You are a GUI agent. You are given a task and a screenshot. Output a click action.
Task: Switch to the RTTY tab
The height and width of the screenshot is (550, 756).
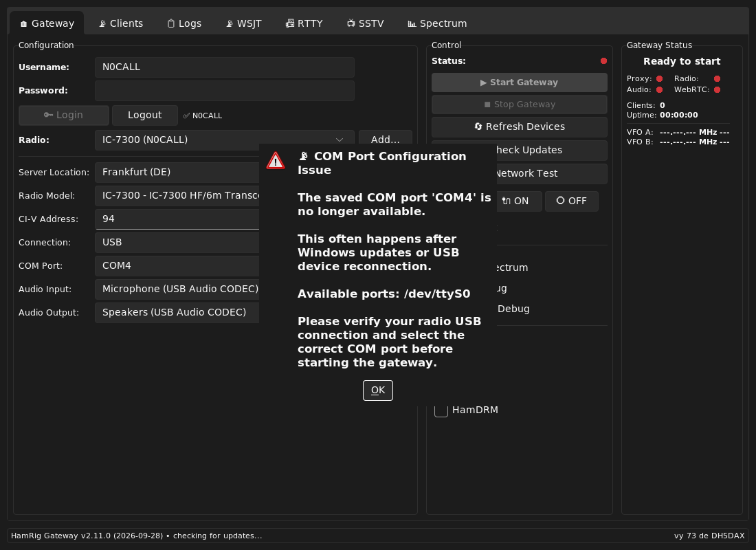click(304, 23)
